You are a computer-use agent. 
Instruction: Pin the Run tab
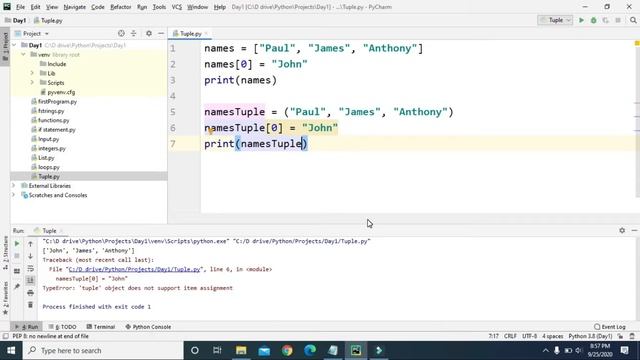point(17,287)
